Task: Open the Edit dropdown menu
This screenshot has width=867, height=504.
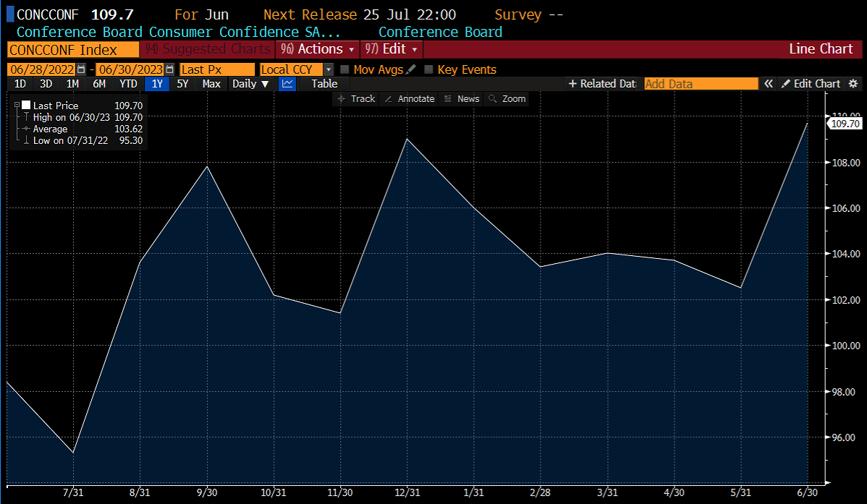Action: [392, 49]
